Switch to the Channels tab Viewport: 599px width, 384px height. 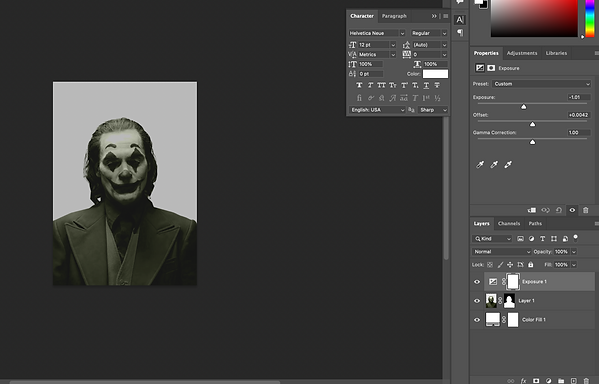(x=509, y=224)
